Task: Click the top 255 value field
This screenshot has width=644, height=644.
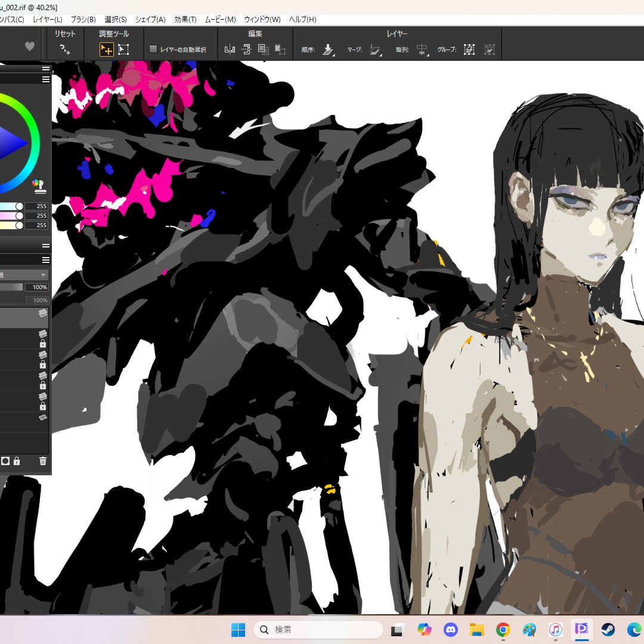Action: tap(36, 206)
